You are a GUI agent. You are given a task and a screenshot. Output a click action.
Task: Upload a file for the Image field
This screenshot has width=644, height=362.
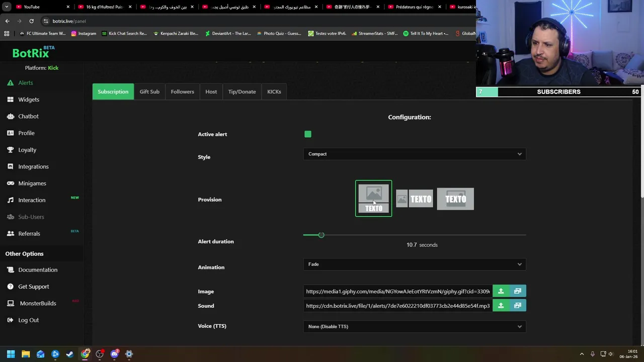(501, 291)
